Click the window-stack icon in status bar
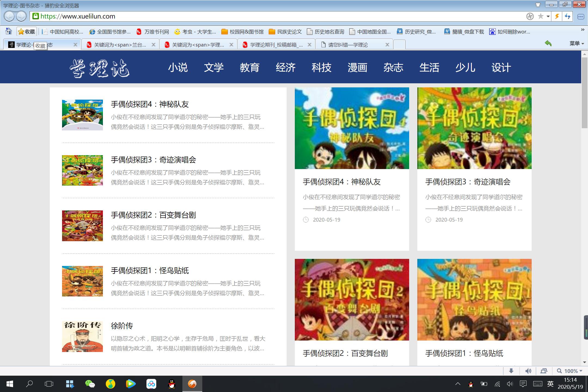This screenshot has height=392, width=588. click(x=544, y=371)
